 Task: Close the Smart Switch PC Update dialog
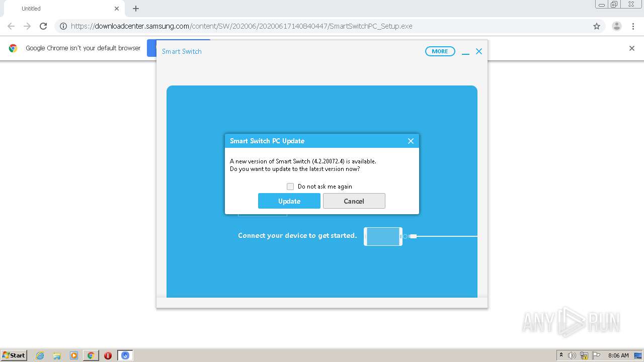pyautogui.click(x=411, y=141)
